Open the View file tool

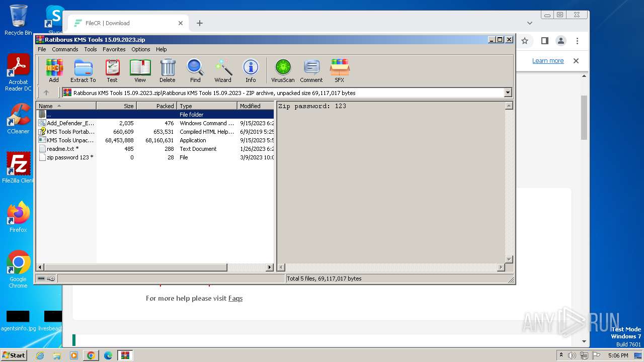tap(140, 70)
